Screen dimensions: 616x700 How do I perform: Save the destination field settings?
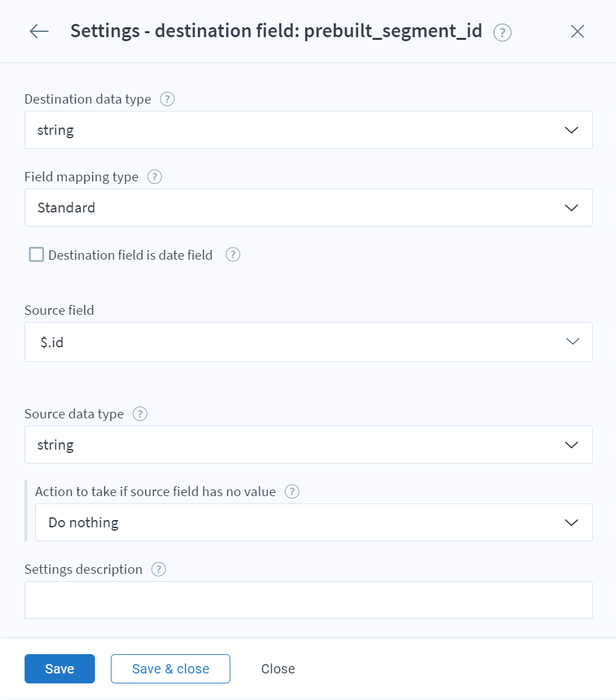(59, 669)
